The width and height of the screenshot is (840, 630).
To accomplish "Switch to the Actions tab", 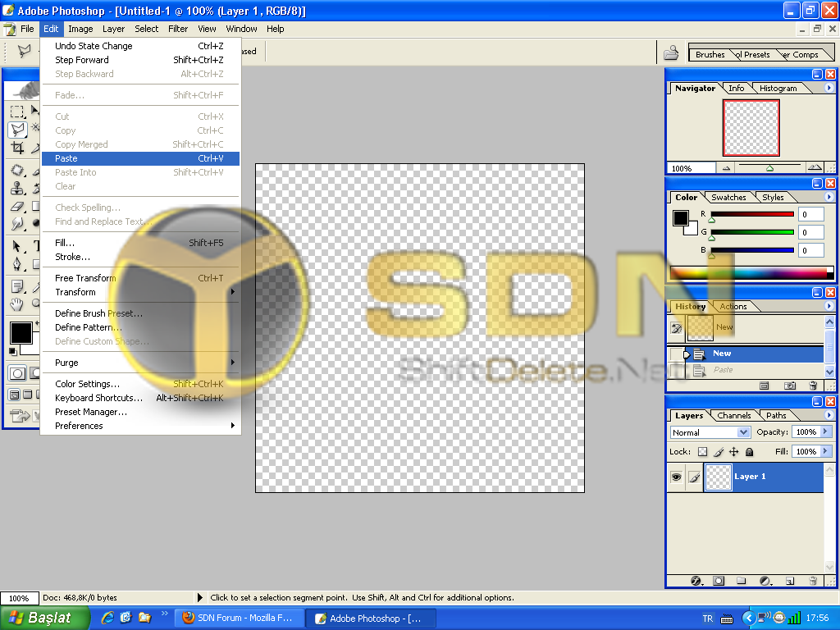I will click(733, 307).
